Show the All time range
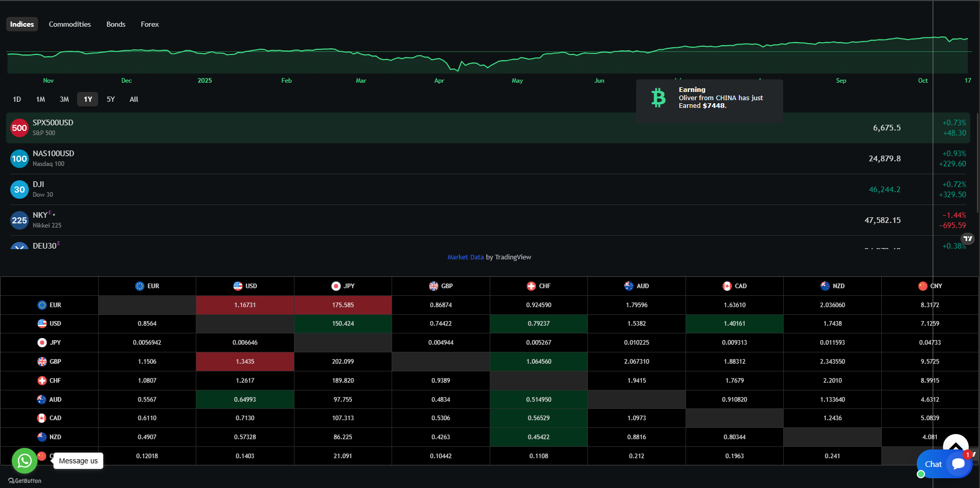The height and width of the screenshot is (488, 980). click(x=134, y=99)
